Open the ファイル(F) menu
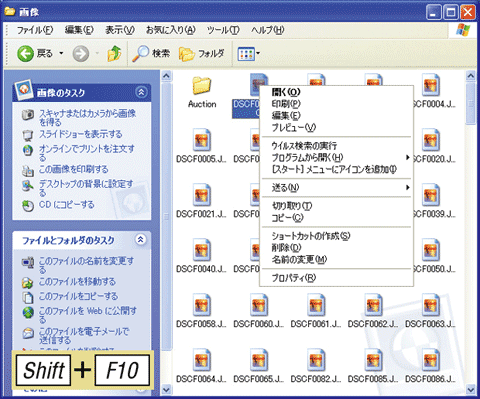 (35, 30)
